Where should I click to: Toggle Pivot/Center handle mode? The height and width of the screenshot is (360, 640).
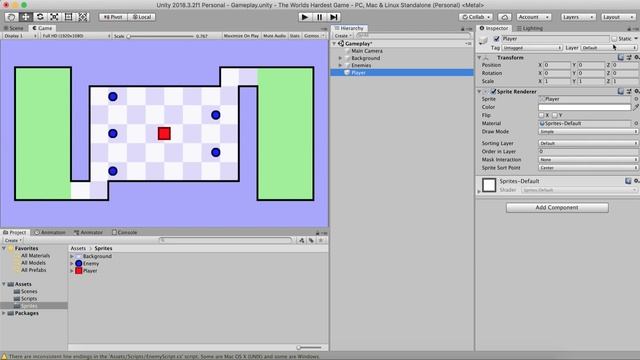point(113,17)
